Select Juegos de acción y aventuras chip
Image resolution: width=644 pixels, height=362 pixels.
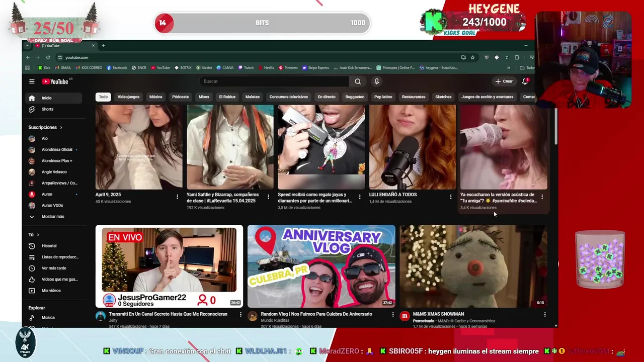487,97
